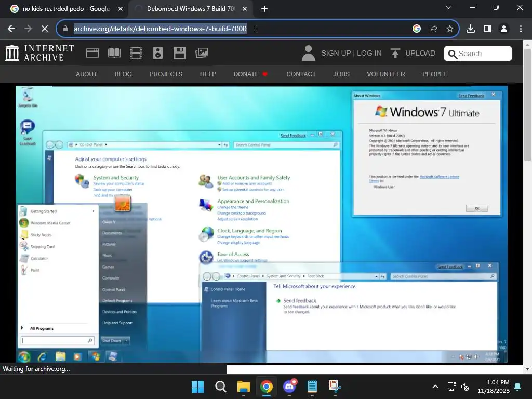Open clock showing 1:04 PM
This screenshot has height=399, width=532.
pyautogui.click(x=494, y=387)
